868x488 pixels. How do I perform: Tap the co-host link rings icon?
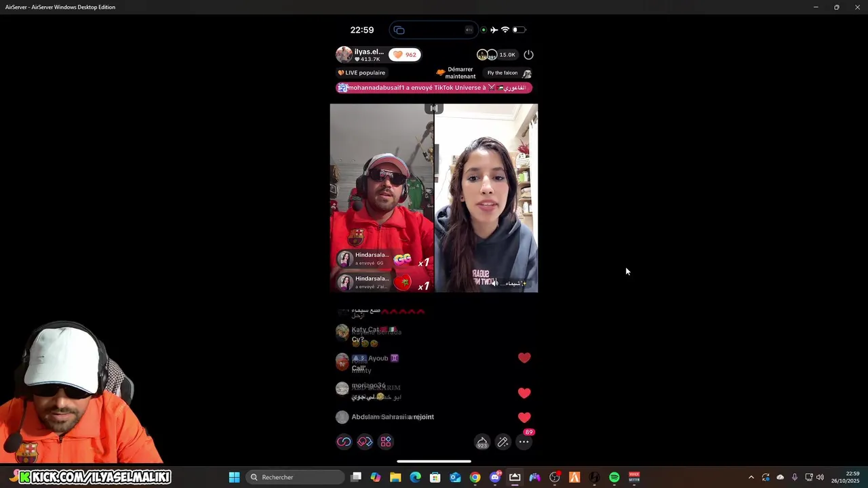click(344, 442)
